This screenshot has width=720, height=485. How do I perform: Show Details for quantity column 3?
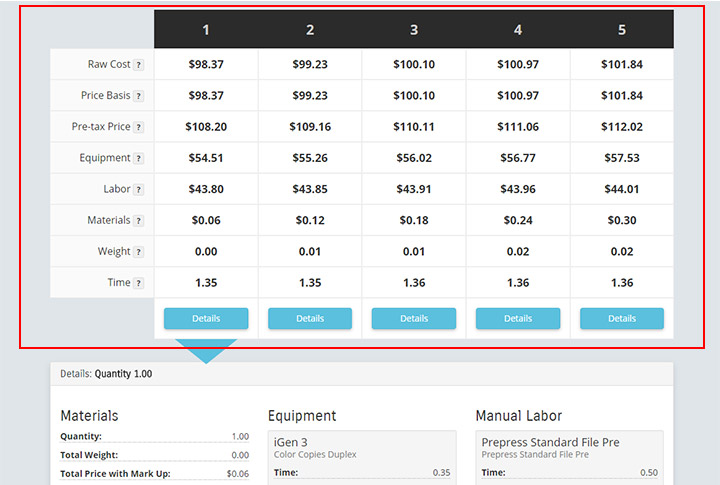pos(414,318)
